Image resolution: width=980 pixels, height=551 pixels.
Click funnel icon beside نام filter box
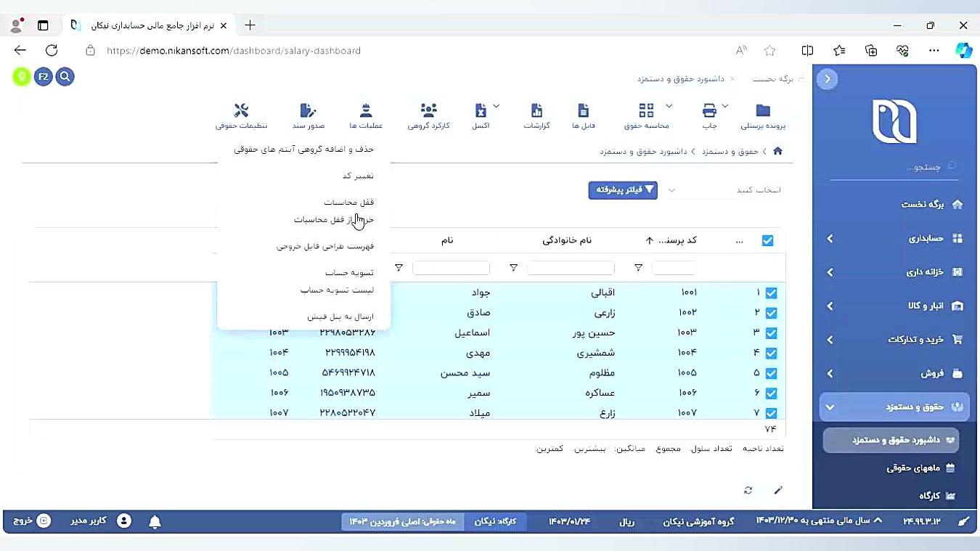click(399, 268)
